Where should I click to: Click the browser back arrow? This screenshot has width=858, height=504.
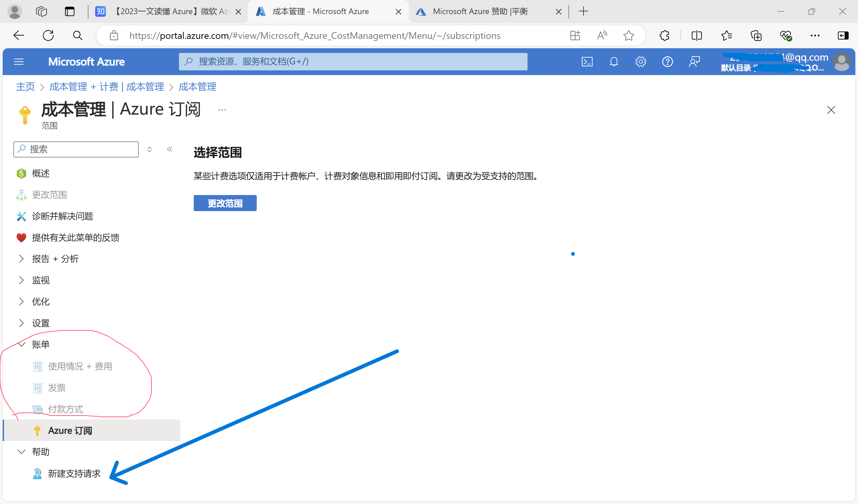(x=19, y=36)
